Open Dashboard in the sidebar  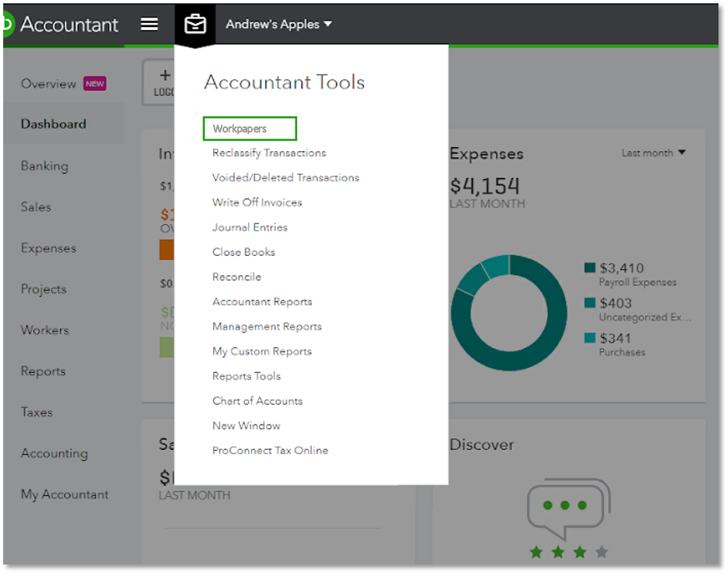point(53,124)
